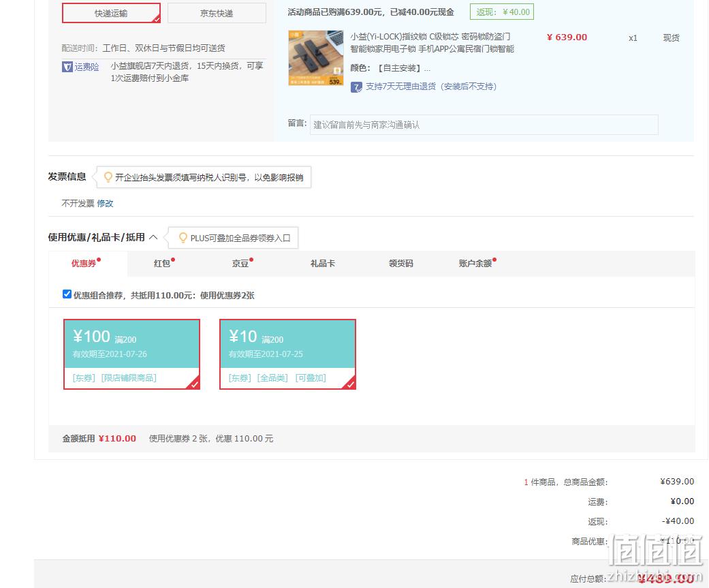
Task: Click the 返现 ¥40.00 tag
Action: [x=502, y=12]
